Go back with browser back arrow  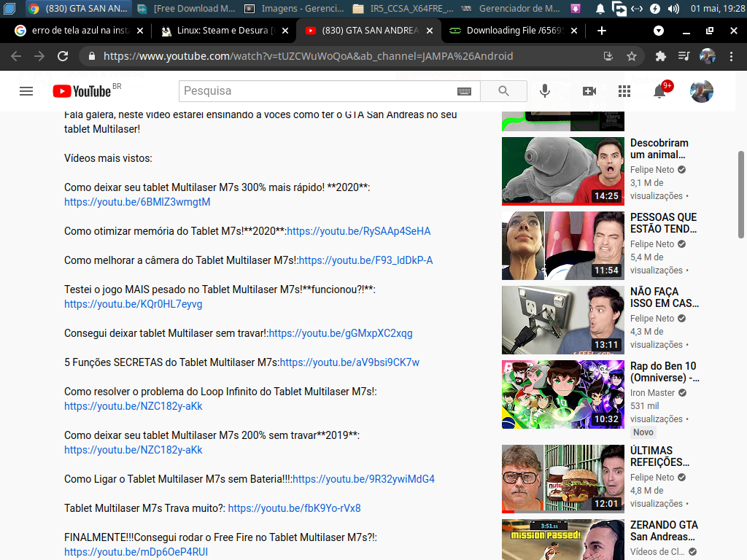click(16, 56)
